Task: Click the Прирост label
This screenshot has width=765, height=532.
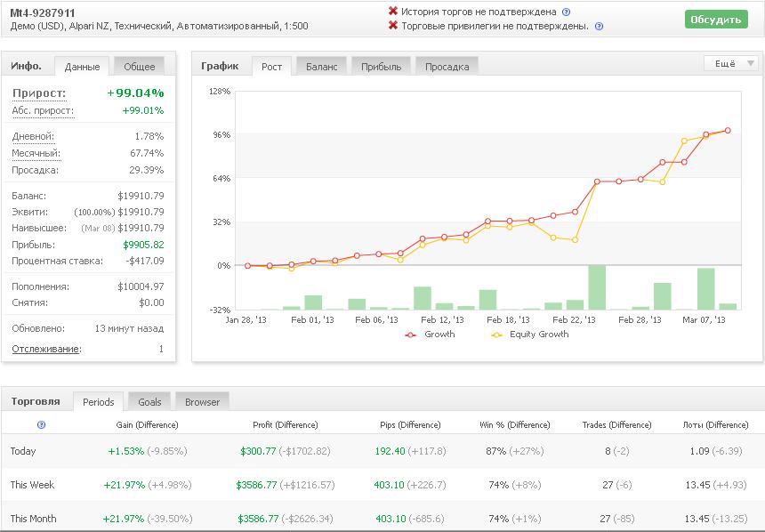Action: tap(39, 93)
